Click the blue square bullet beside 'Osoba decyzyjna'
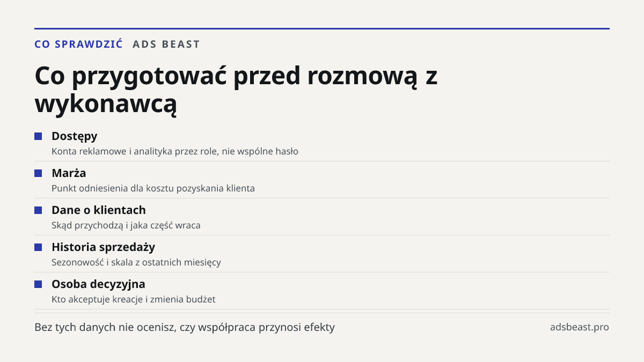This screenshot has height=362, width=644. tap(38, 284)
